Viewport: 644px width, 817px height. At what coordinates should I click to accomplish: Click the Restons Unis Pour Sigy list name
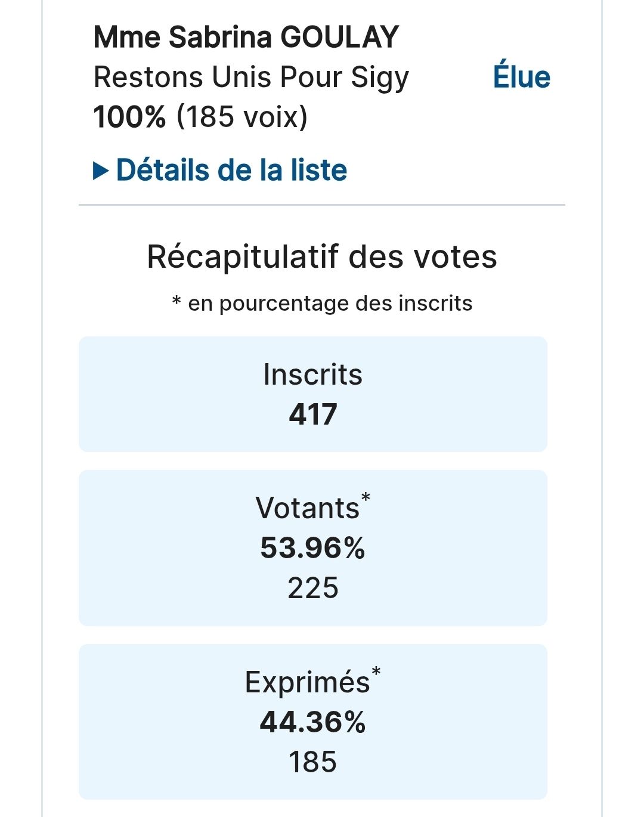[x=251, y=77]
